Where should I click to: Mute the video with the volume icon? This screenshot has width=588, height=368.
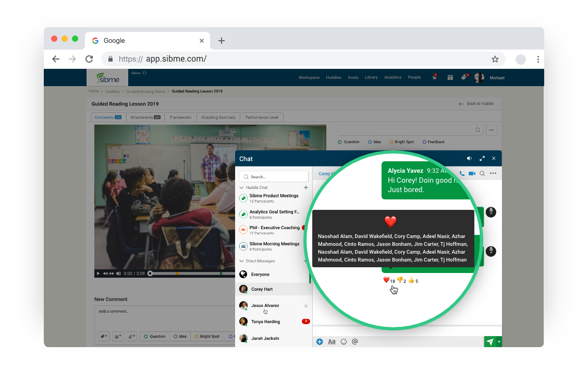tap(118, 274)
